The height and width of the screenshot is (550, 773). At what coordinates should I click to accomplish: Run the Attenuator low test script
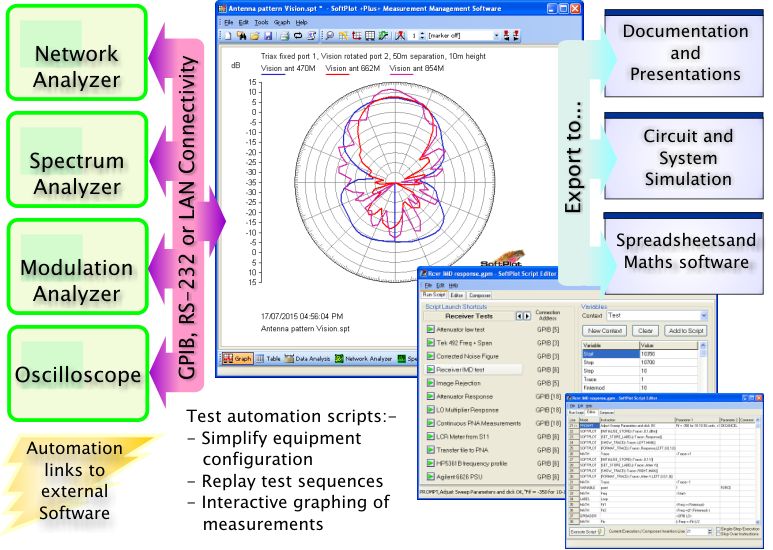pyautogui.click(x=430, y=329)
